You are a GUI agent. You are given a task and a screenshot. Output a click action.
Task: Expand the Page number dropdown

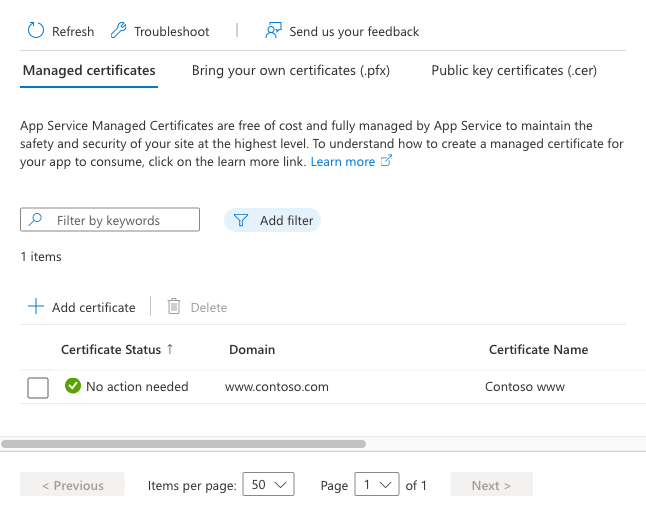pos(378,485)
